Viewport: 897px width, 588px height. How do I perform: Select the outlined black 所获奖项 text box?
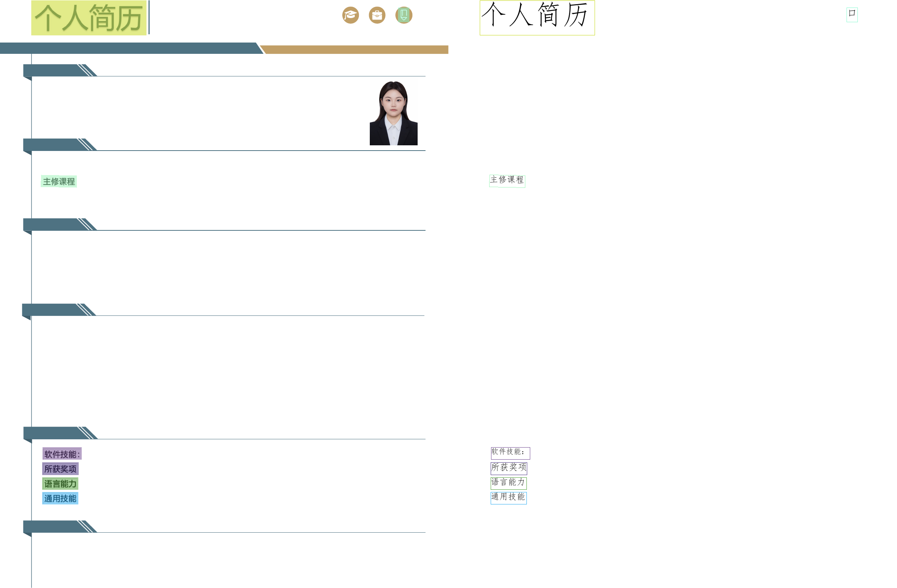click(508, 468)
